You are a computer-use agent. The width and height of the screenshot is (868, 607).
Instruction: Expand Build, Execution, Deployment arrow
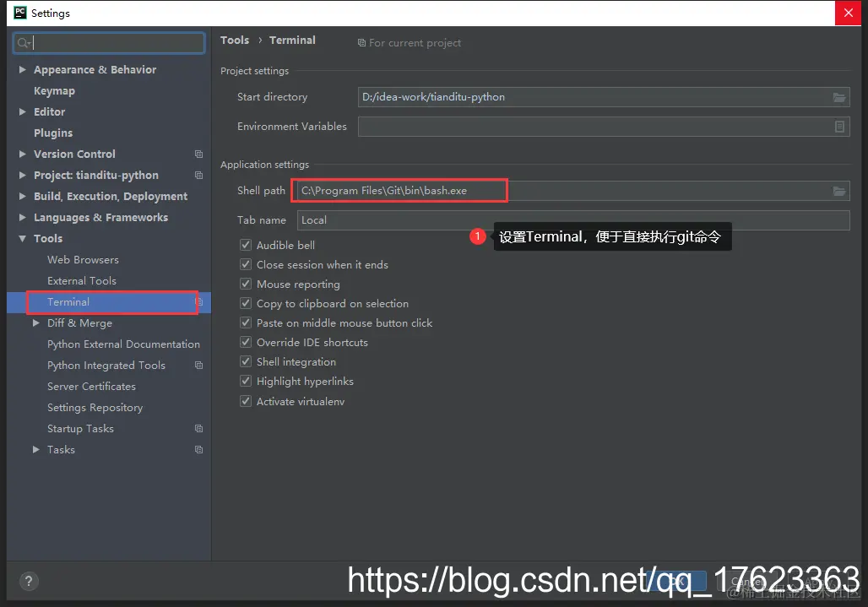23,197
